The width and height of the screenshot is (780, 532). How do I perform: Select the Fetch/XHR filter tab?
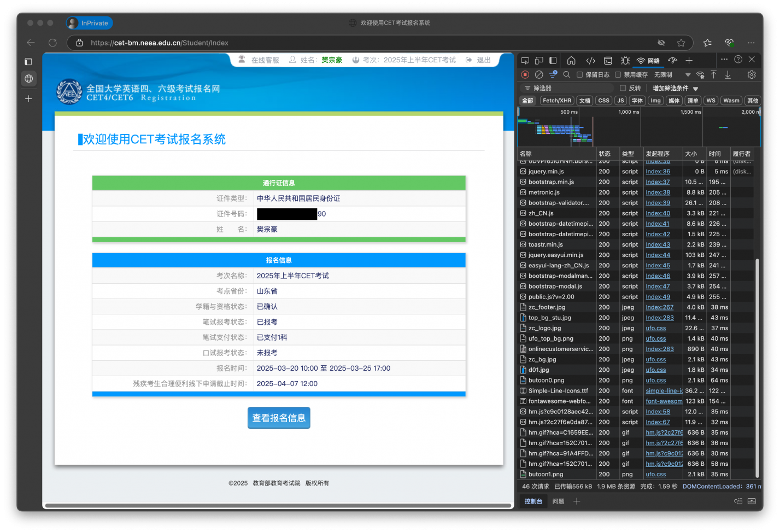click(x=556, y=101)
